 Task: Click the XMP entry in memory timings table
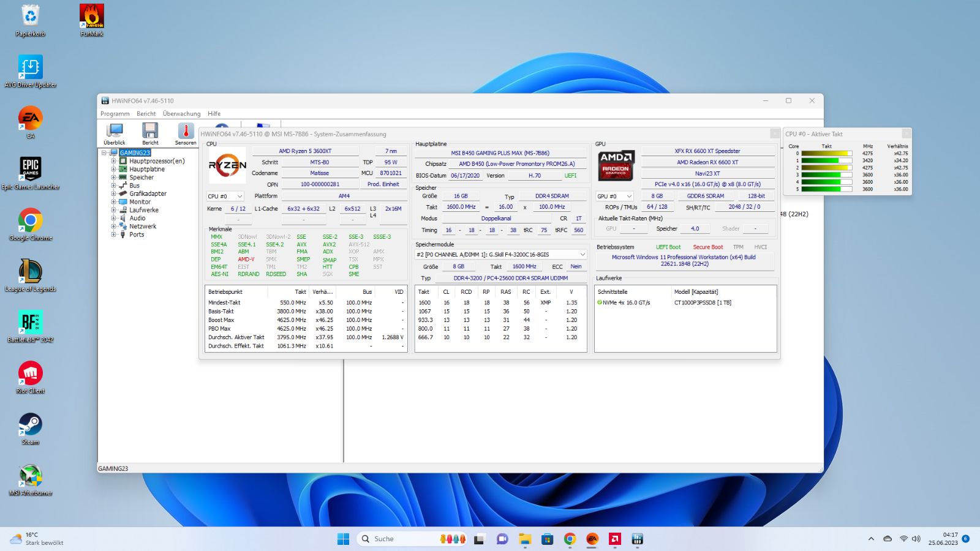pos(545,302)
